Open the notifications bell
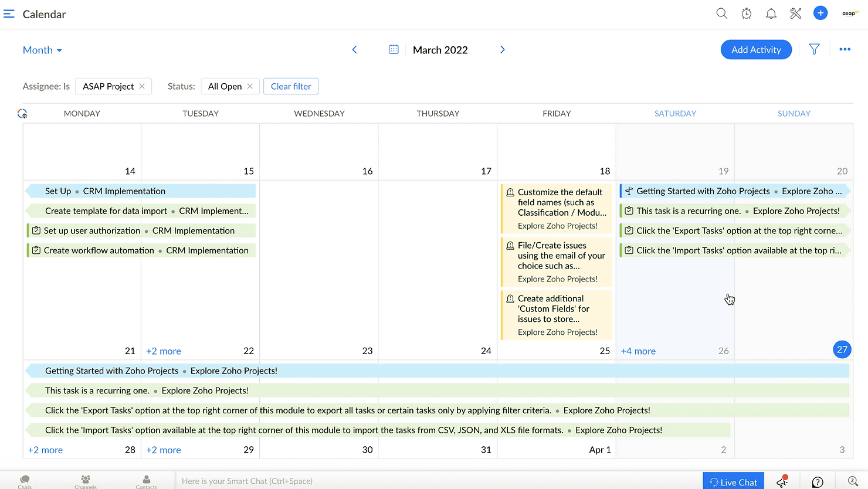The height and width of the screenshot is (489, 868). tap(771, 13)
